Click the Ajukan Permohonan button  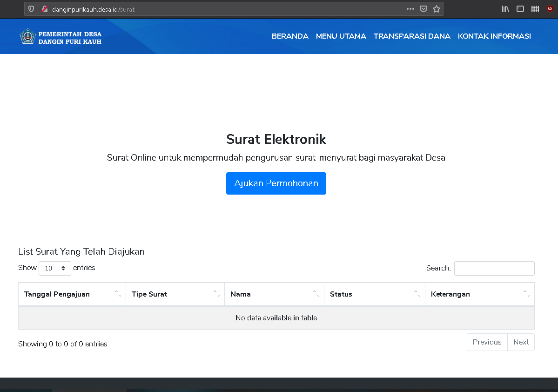276,183
